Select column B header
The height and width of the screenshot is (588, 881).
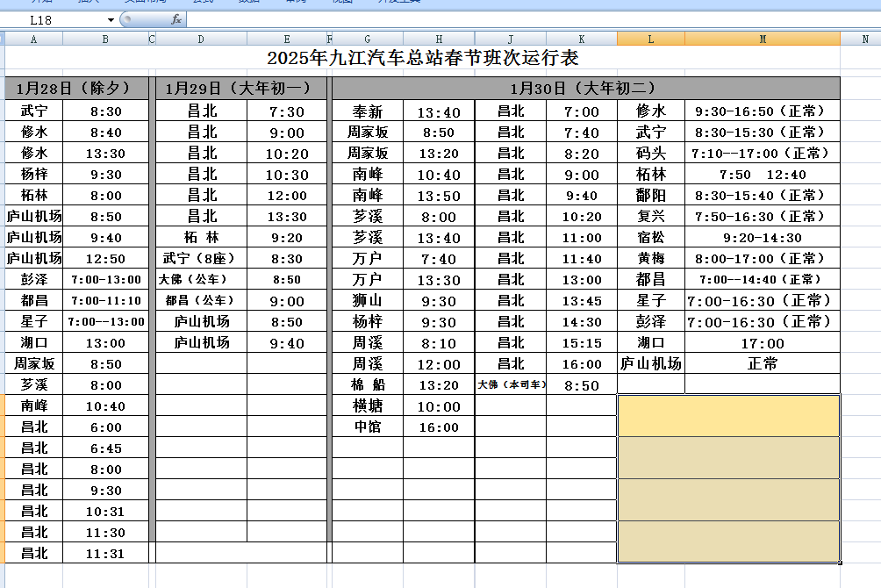click(x=105, y=39)
